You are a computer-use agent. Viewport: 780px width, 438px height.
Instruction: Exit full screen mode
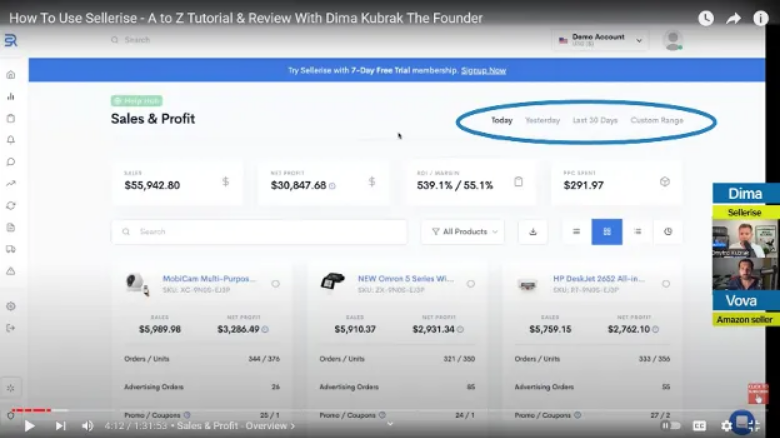click(x=754, y=426)
